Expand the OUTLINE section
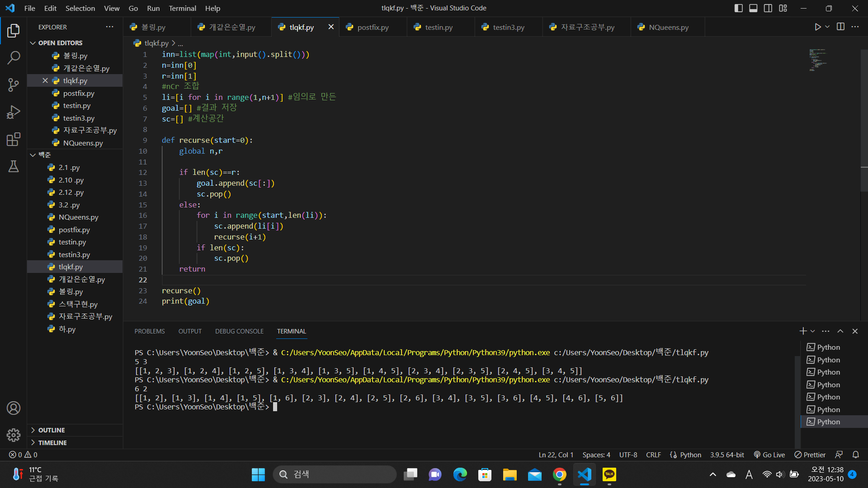 (51, 430)
